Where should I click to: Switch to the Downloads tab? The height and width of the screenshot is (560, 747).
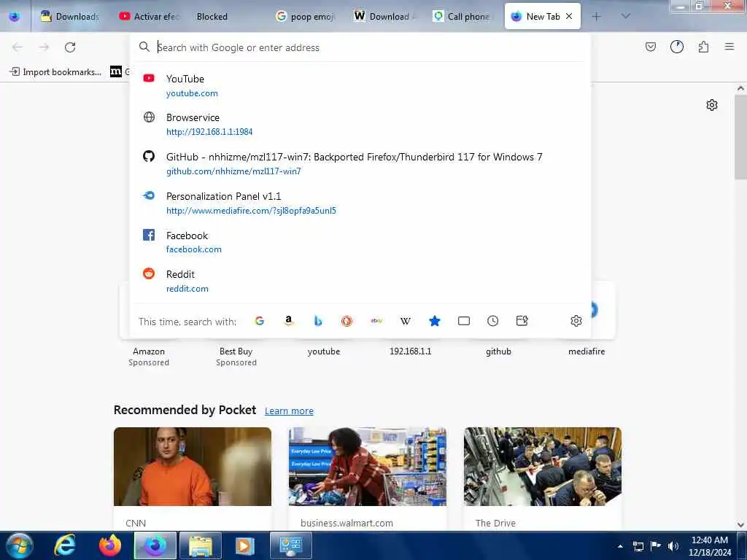coord(69,17)
